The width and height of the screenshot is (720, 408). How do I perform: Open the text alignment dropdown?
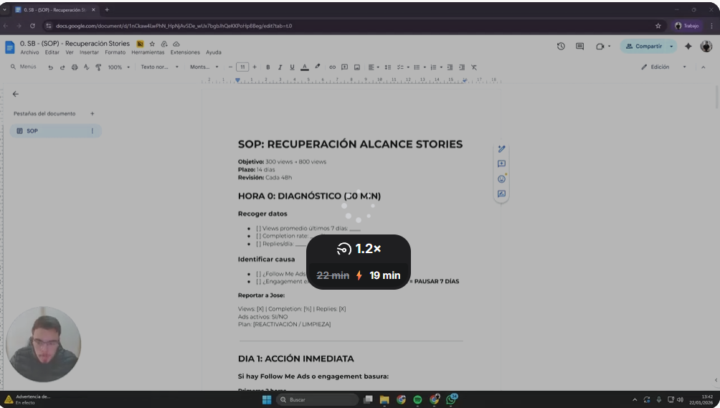pyautogui.click(x=374, y=67)
